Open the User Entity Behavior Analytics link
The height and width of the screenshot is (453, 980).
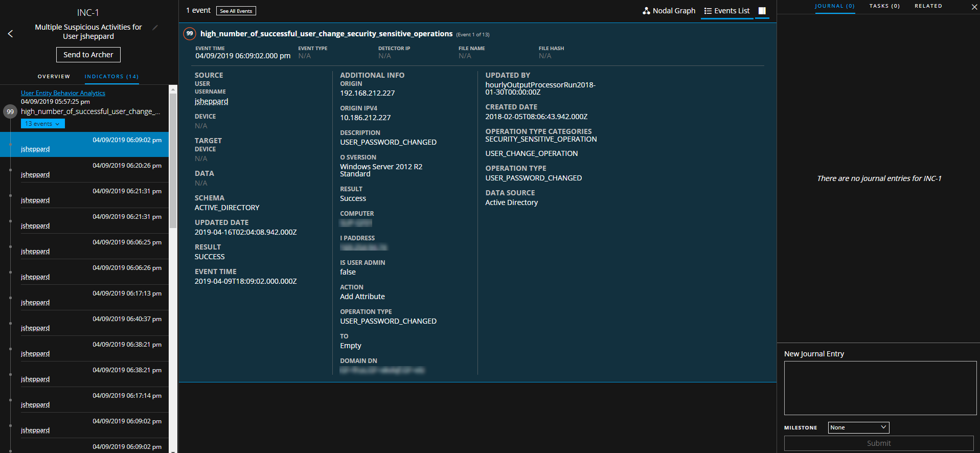tap(63, 93)
